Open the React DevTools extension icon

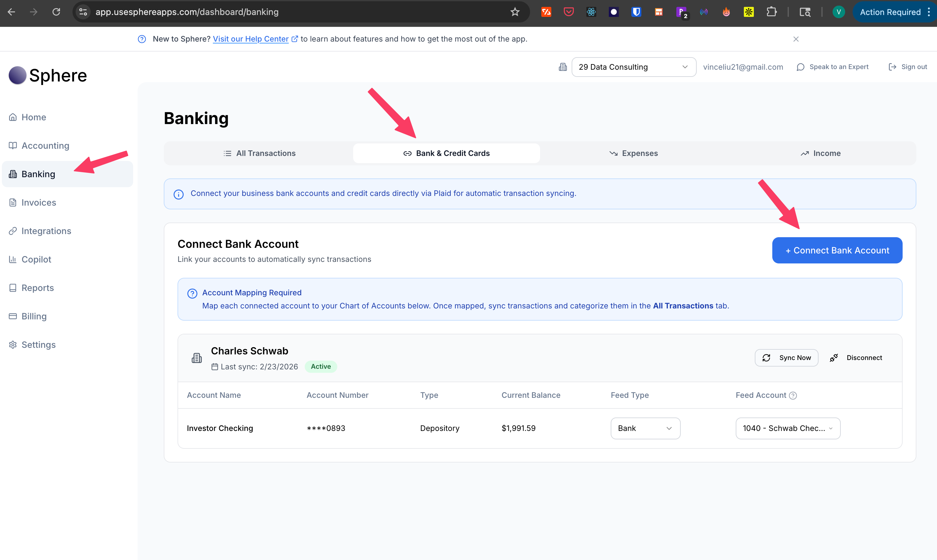(x=591, y=12)
